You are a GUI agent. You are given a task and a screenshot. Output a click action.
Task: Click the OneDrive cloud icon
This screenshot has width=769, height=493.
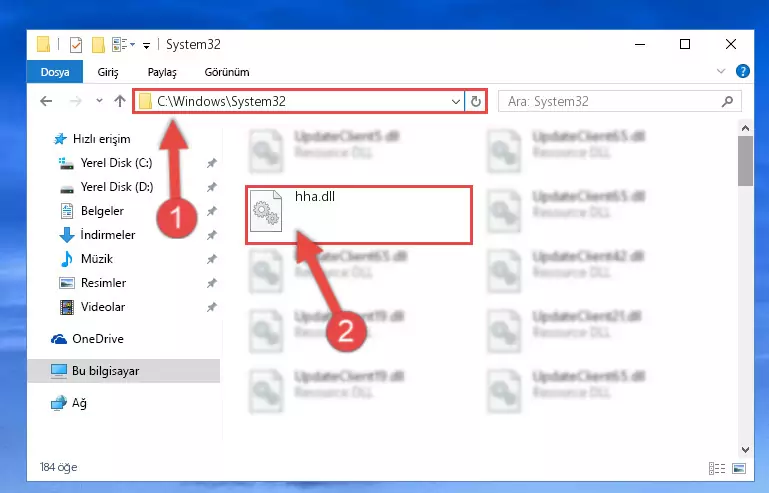point(59,339)
